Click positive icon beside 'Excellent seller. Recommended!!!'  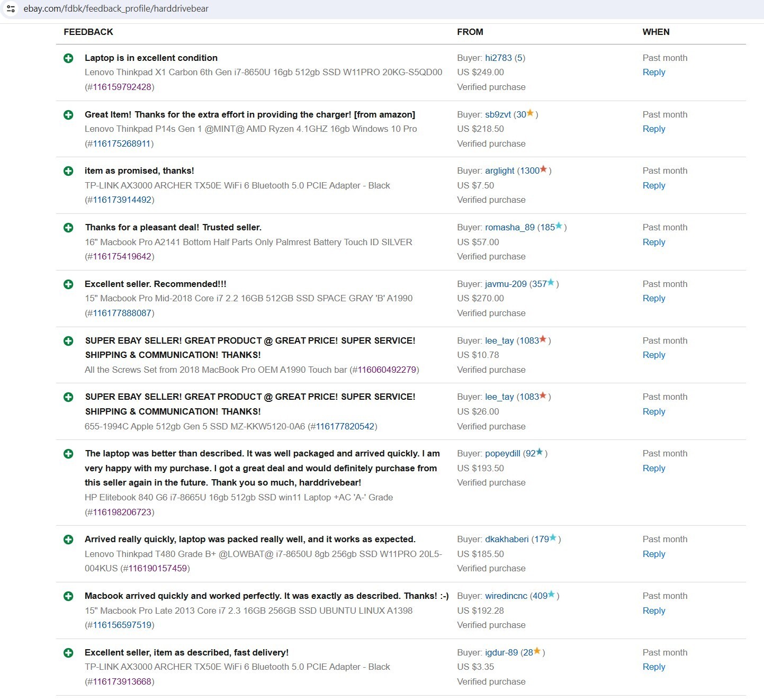coord(68,284)
